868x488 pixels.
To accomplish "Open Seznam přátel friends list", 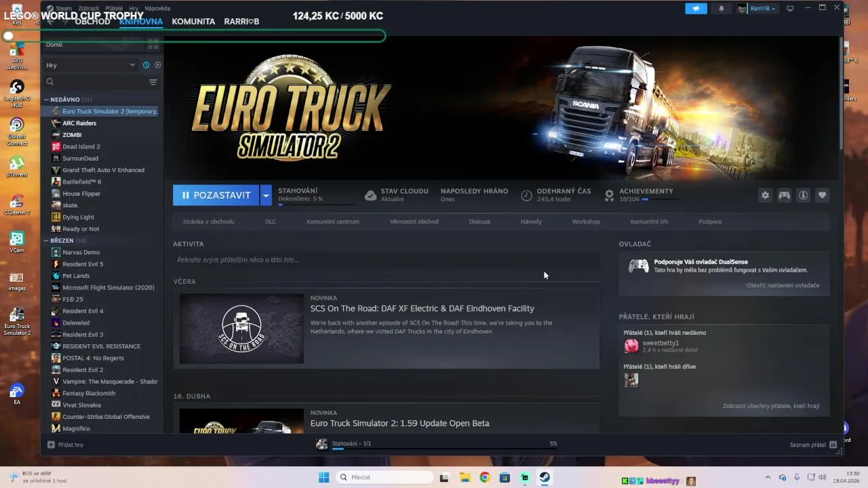I will click(x=812, y=445).
